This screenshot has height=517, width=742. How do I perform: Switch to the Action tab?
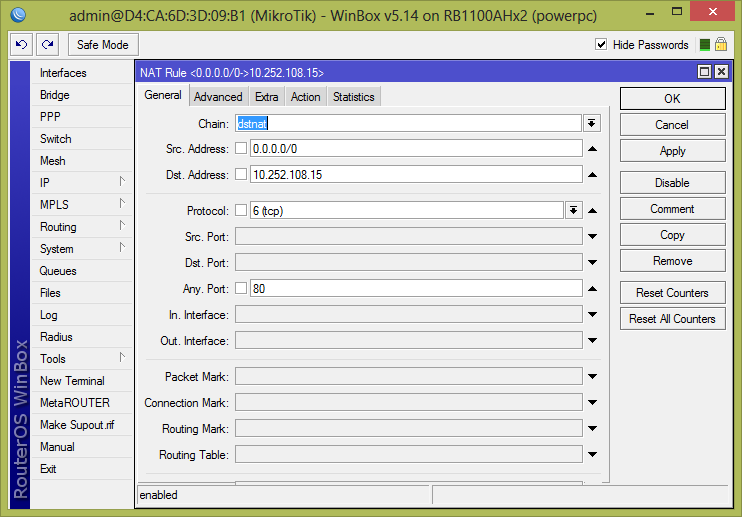(305, 97)
